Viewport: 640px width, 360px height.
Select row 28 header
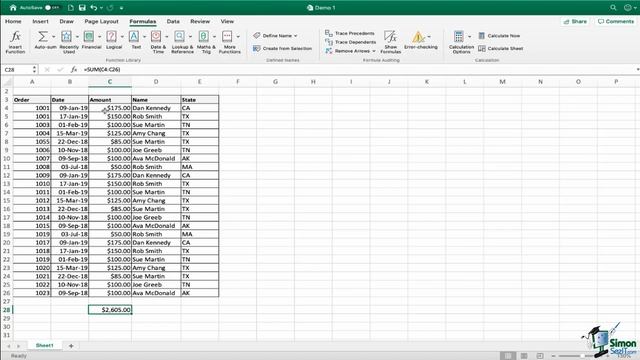[7, 310]
